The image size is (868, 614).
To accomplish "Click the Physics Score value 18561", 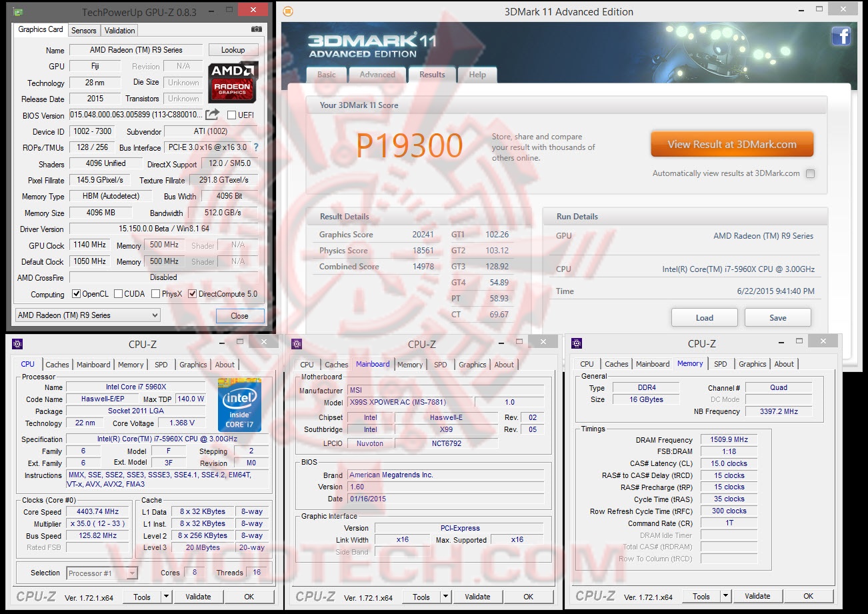I will [x=423, y=251].
